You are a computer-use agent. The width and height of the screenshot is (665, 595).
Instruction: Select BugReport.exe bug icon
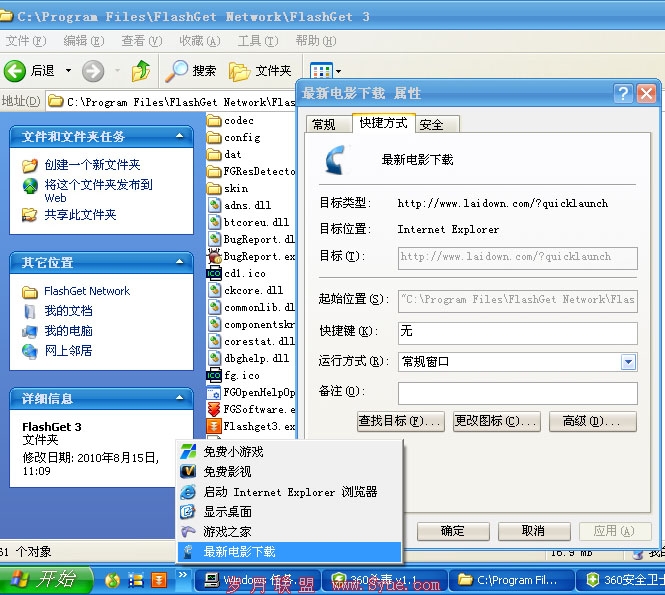pyautogui.click(x=215, y=256)
